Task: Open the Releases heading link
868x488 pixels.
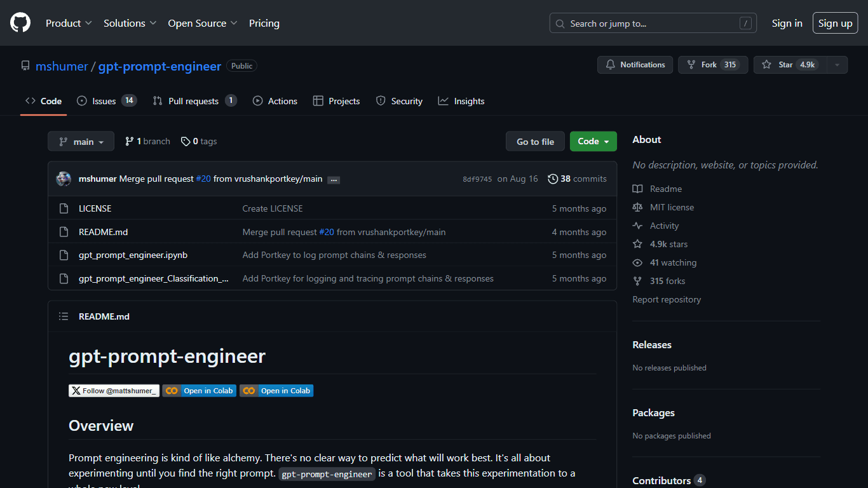Action: click(652, 344)
